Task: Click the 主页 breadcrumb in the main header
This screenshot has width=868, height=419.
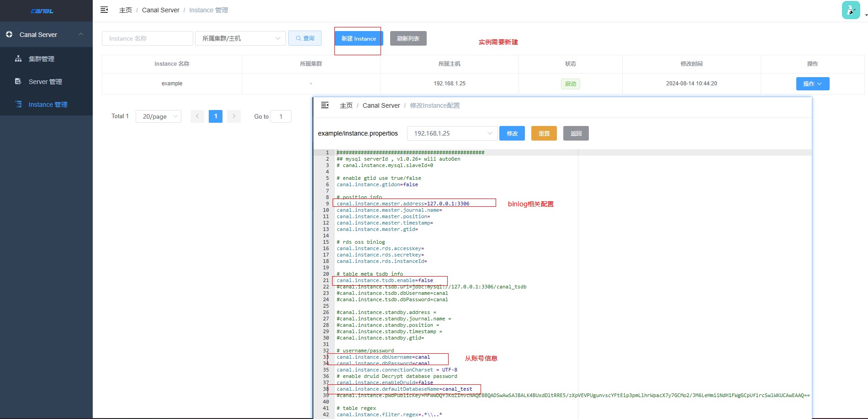Action: 126,10
